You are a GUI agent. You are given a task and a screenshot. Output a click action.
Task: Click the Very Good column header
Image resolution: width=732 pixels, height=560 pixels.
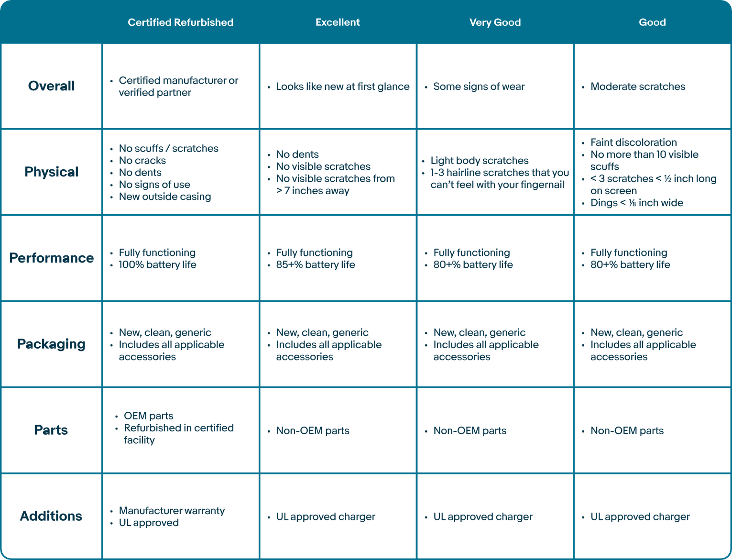click(x=495, y=22)
